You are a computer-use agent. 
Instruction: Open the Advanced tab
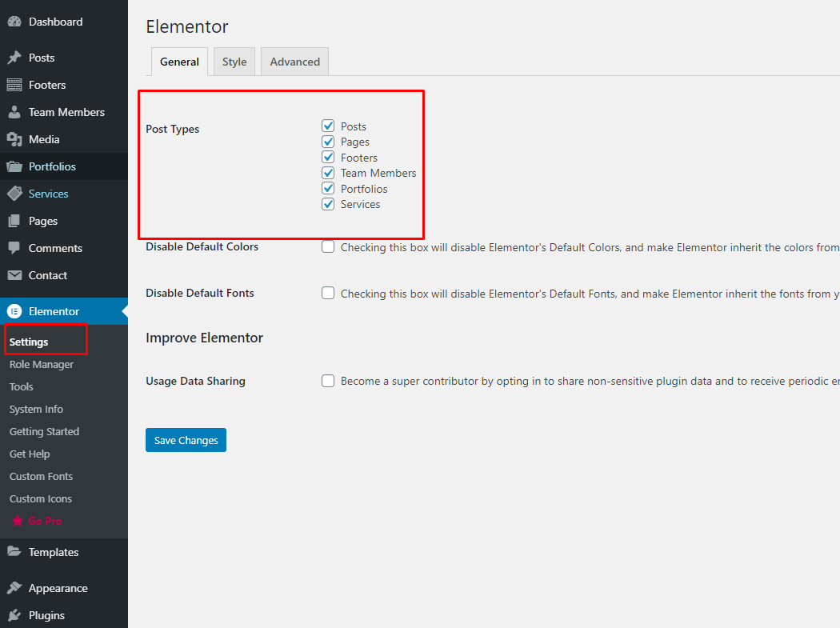pyautogui.click(x=294, y=62)
